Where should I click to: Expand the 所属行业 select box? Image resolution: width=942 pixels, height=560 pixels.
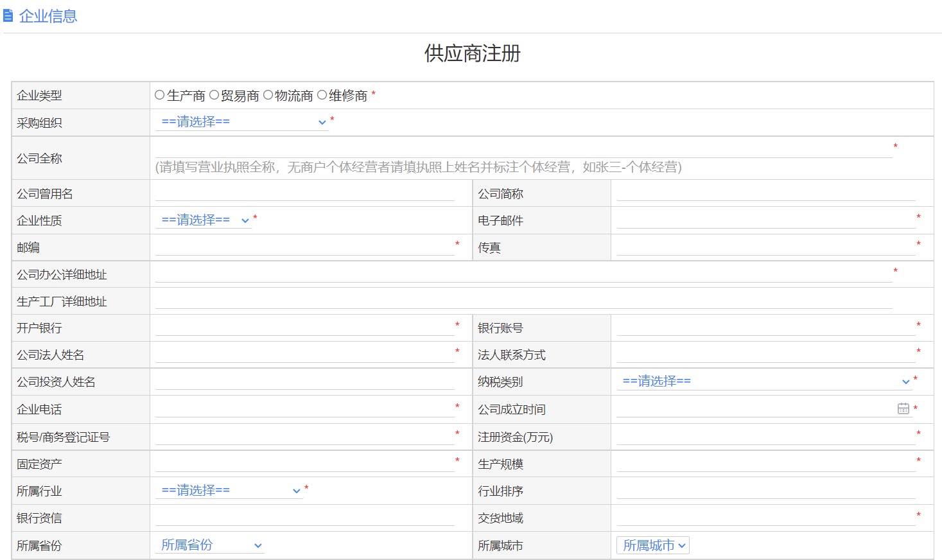pyautogui.click(x=229, y=491)
